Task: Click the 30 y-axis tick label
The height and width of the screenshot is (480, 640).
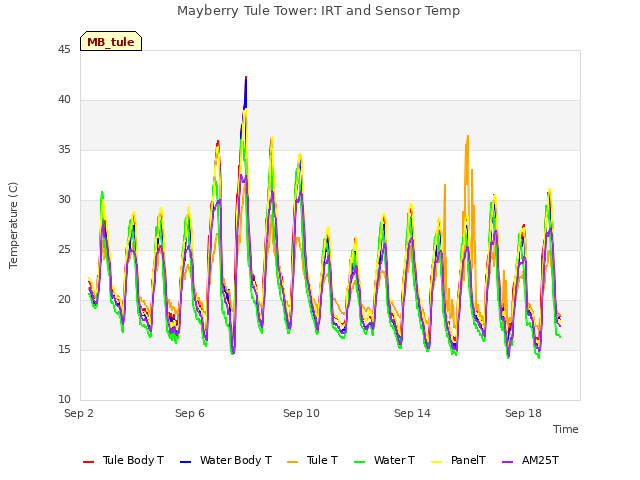Action: coord(64,200)
